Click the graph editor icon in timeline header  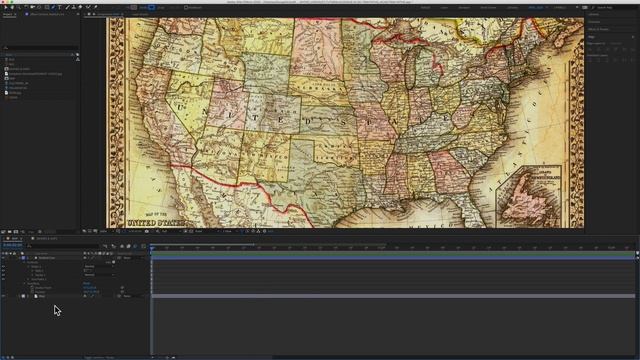143,246
